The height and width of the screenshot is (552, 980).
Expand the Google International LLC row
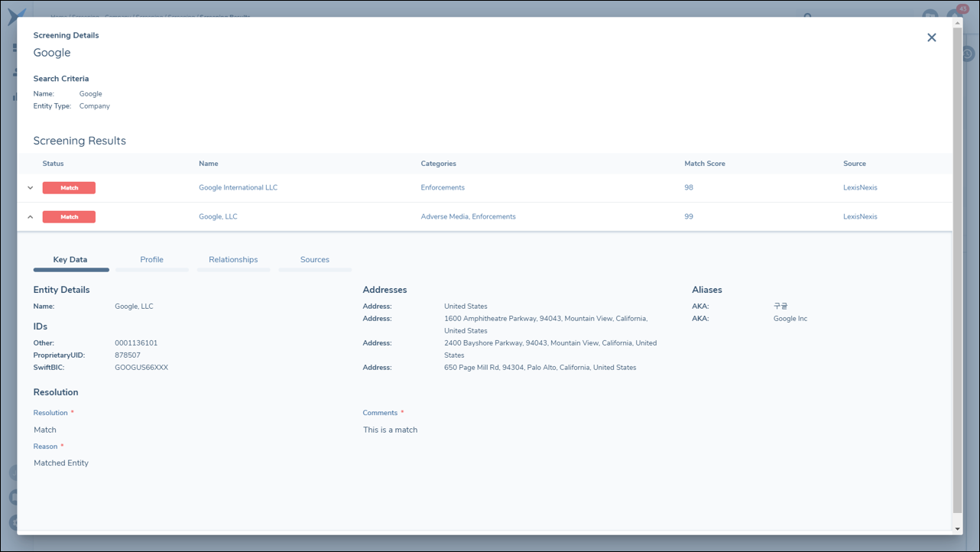tap(31, 188)
